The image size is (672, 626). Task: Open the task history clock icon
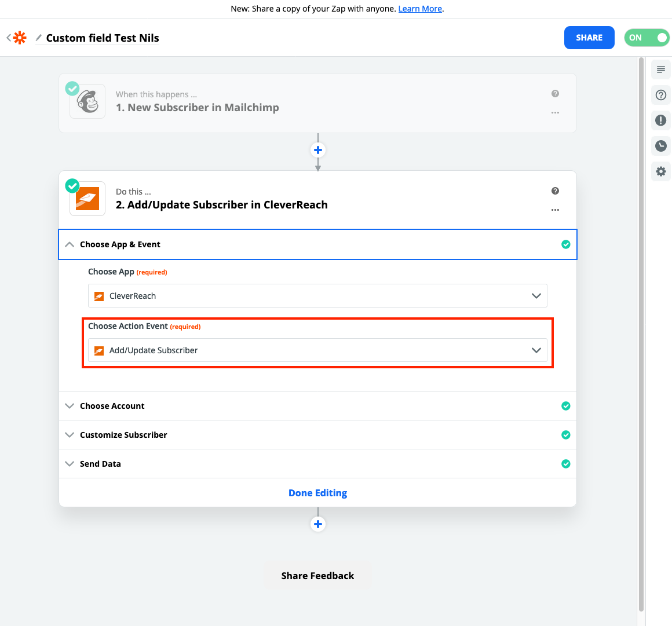(x=661, y=146)
